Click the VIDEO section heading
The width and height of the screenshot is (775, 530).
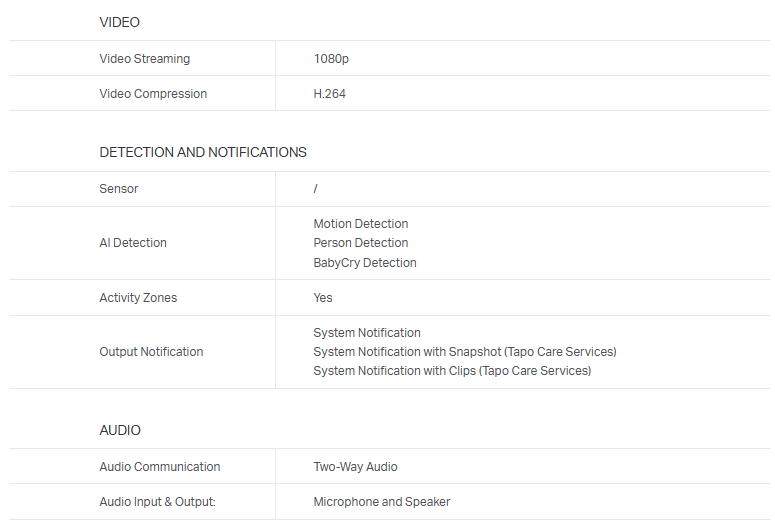(120, 22)
